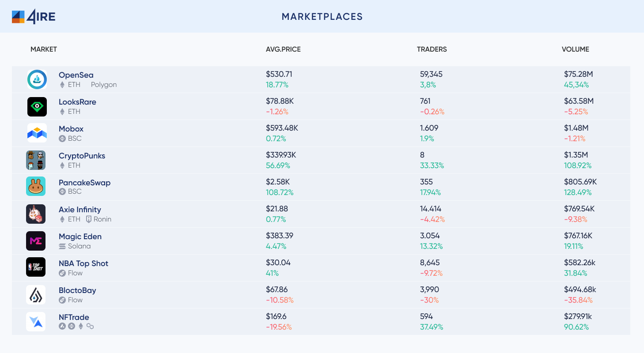
Task: Click the Ethereum diamond icon under NFTrade
Action: tap(81, 327)
